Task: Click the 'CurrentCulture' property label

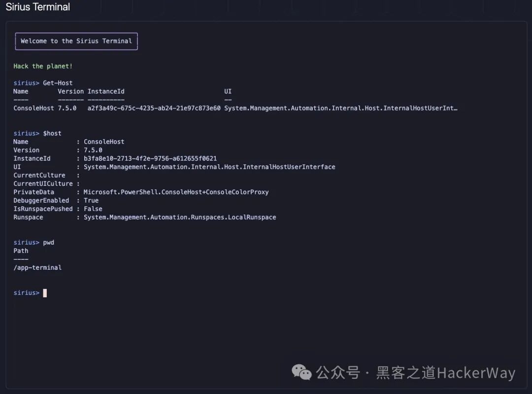Action: tap(39, 175)
